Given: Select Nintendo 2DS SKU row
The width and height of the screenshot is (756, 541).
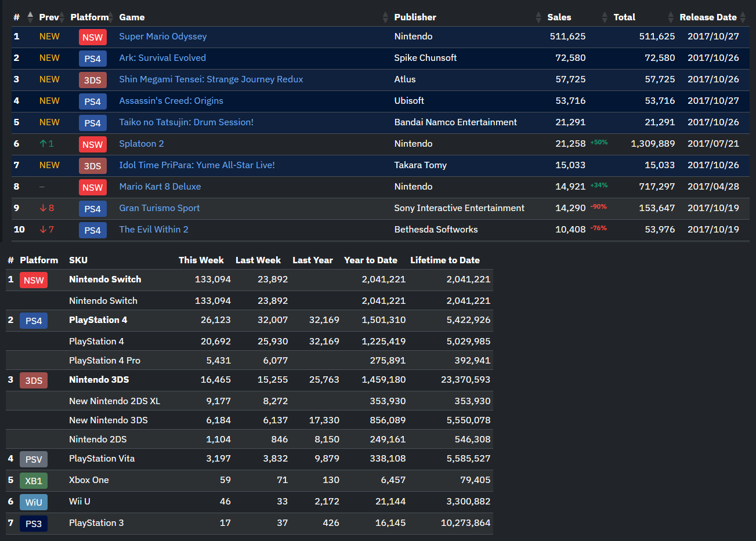Looking at the screenshot, I should tap(249, 440).
